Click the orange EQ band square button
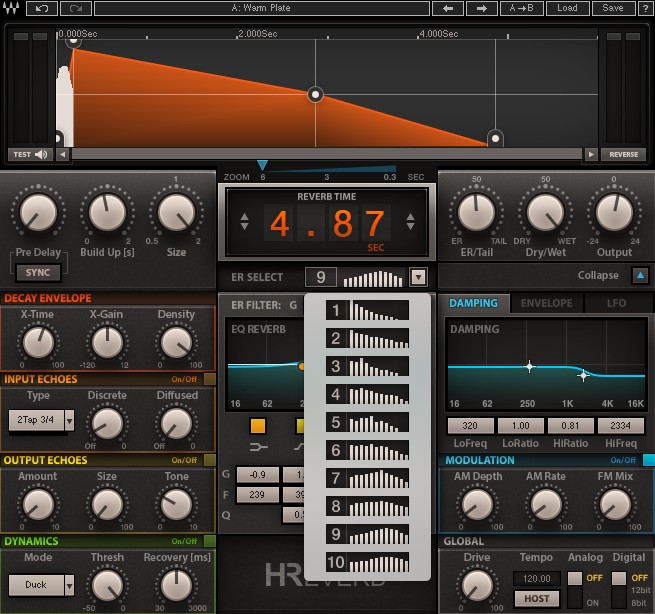This screenshot has width=655, height=614. coord(258,426)
